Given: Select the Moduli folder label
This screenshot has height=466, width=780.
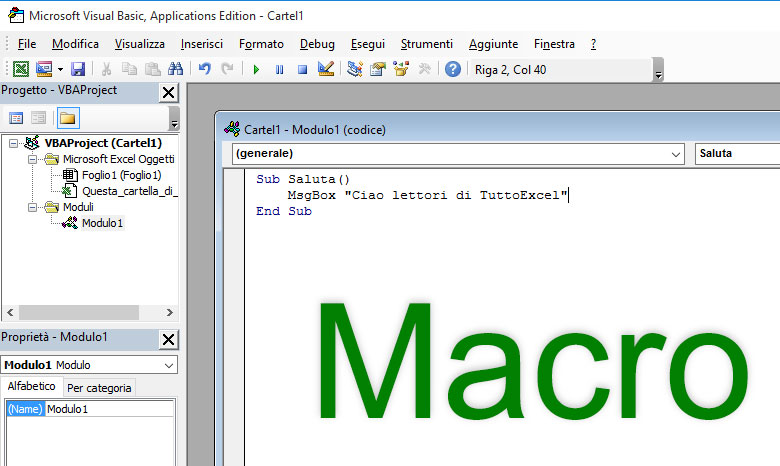Looking at the screenshot, I should 78,207.
